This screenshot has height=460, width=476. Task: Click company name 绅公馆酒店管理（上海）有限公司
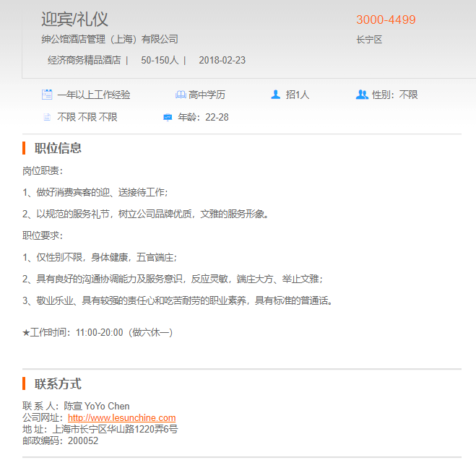pos(110,39)
